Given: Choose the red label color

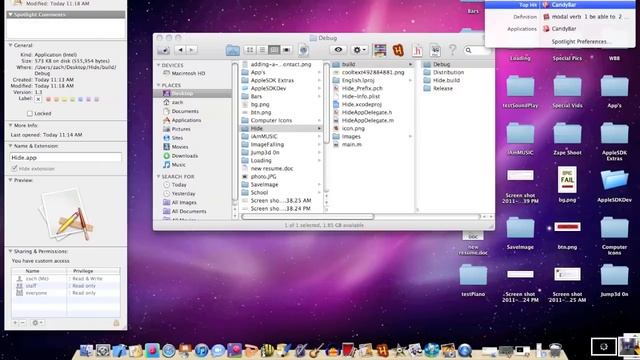Looking at the screenshot, I should point(49,99).
